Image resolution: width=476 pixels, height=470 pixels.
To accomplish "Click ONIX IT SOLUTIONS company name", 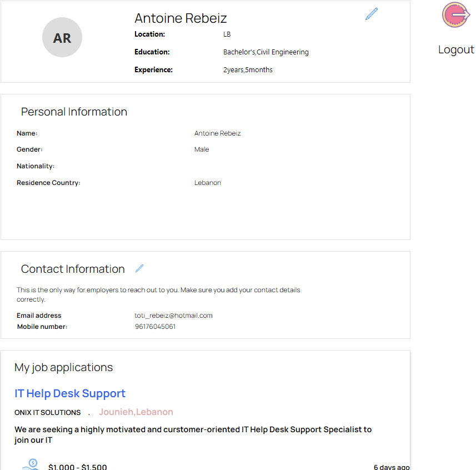I will [48, 412].
